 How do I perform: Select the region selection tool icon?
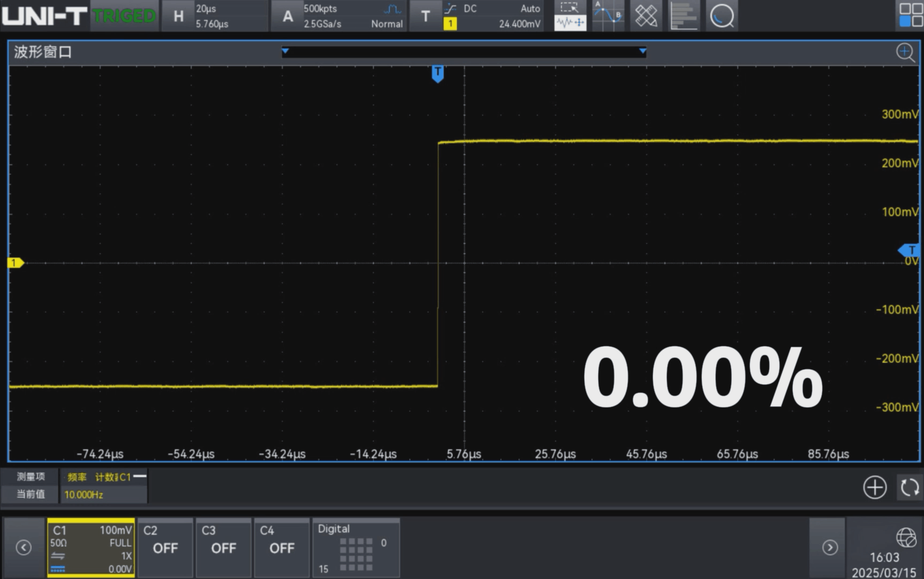tap(569, 8)
